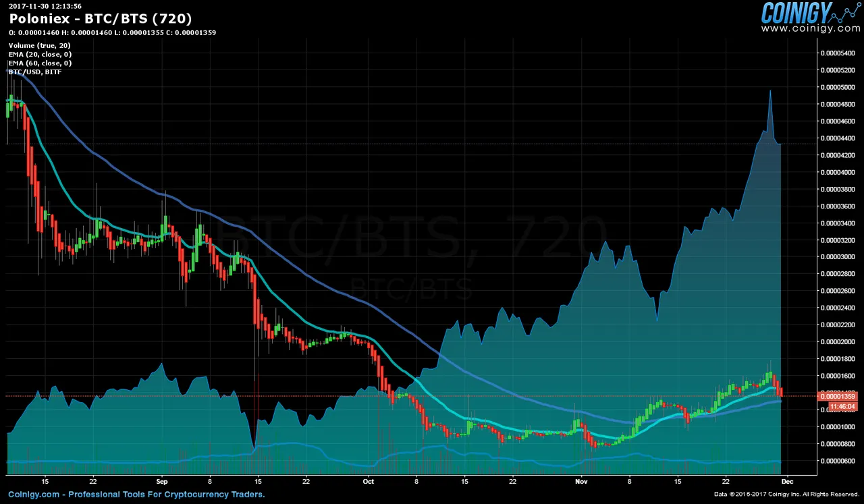The height and width of the screenshot is (504, 864).
Task: Click the 0.00004400 price axis label
Action: click(837, 138)
